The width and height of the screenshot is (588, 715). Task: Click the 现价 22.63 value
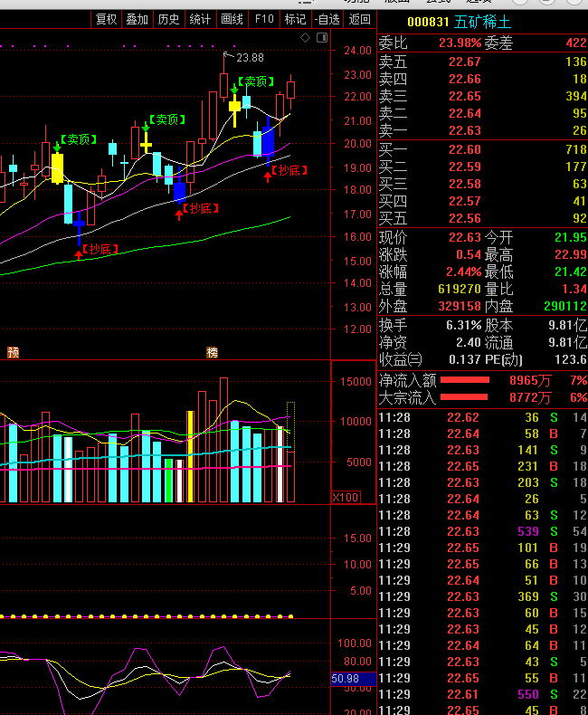tap(465, 237)
